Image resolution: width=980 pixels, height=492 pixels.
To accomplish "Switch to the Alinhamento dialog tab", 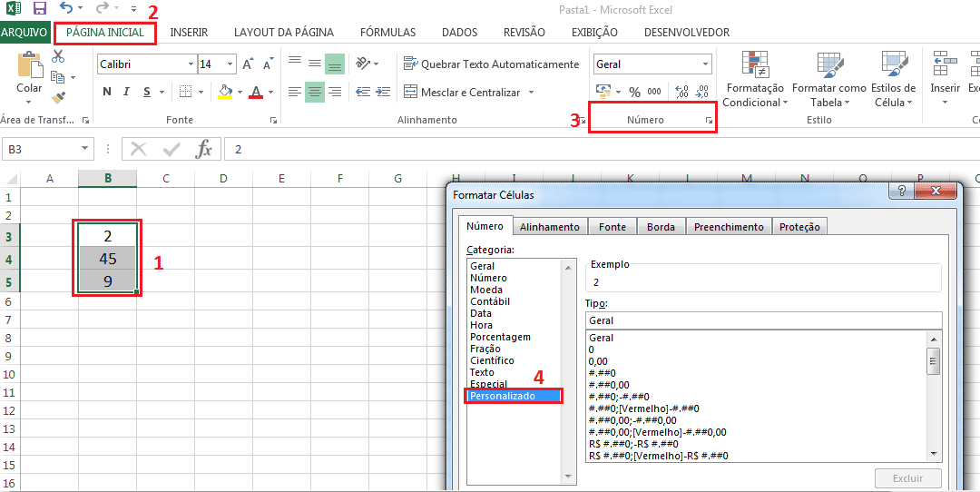I will tap(550, 227).
